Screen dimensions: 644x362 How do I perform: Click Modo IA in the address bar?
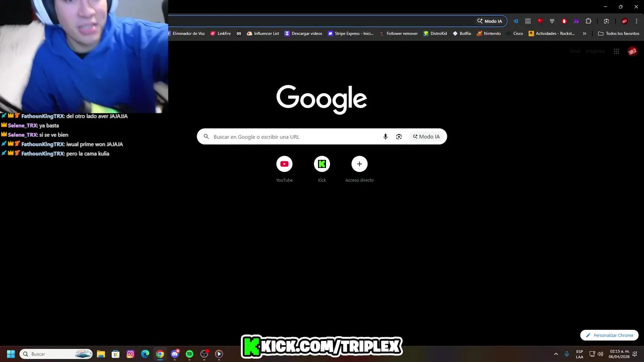(490, 21)
